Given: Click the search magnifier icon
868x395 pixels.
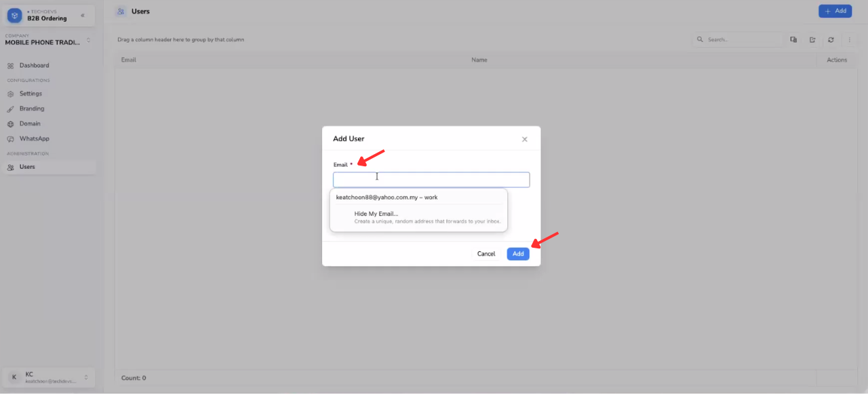Looking at the screenshot, I should [x=701, y=39].
